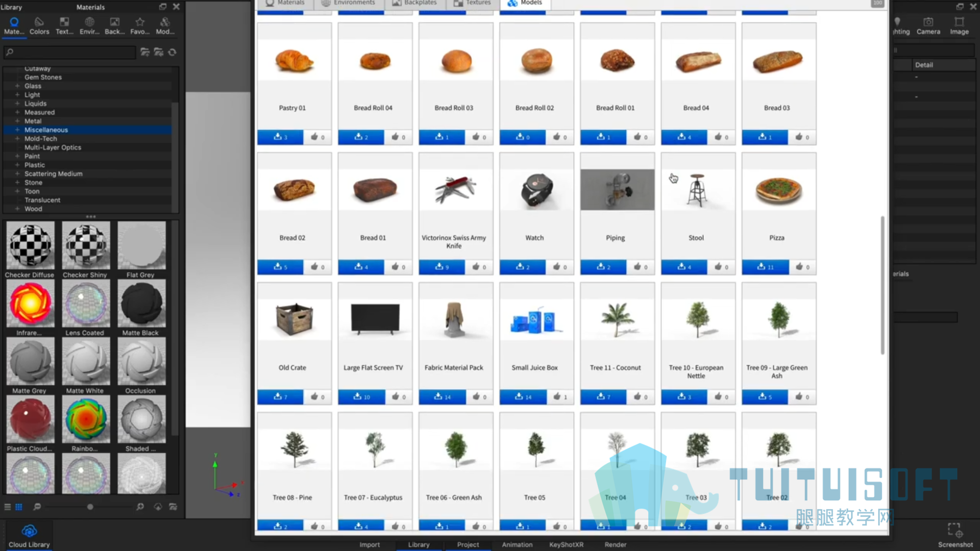Image resolution: width=980 pixels, height=551 pixels.
Task: Switch to the Textures tab in Cloud Library
Action: pyautogui.click(x=472, y=3)
